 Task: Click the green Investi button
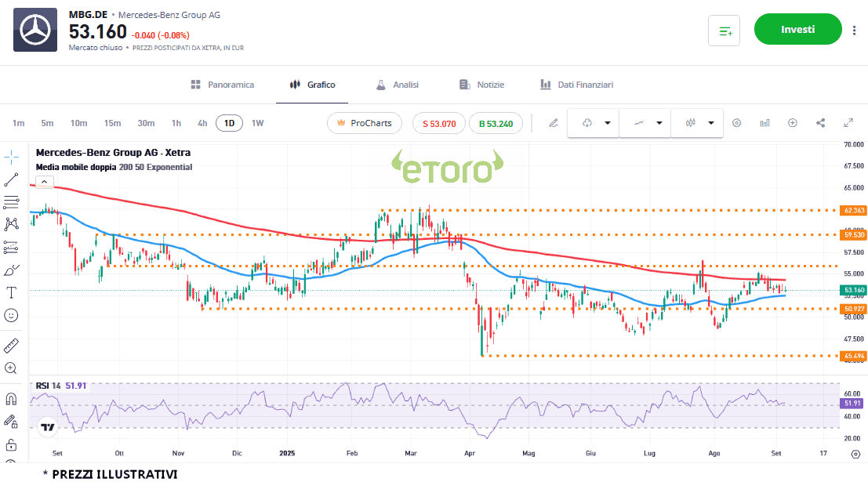coord(797,30)
